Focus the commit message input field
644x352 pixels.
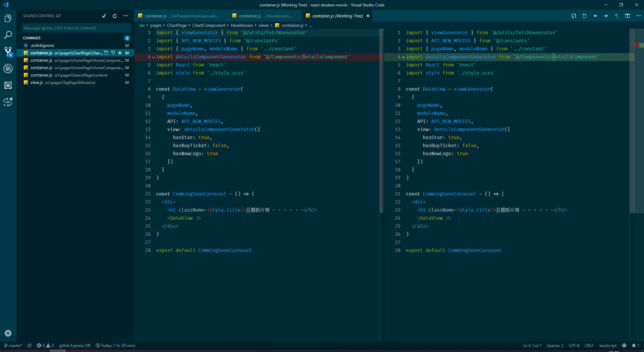click(76, 28)
